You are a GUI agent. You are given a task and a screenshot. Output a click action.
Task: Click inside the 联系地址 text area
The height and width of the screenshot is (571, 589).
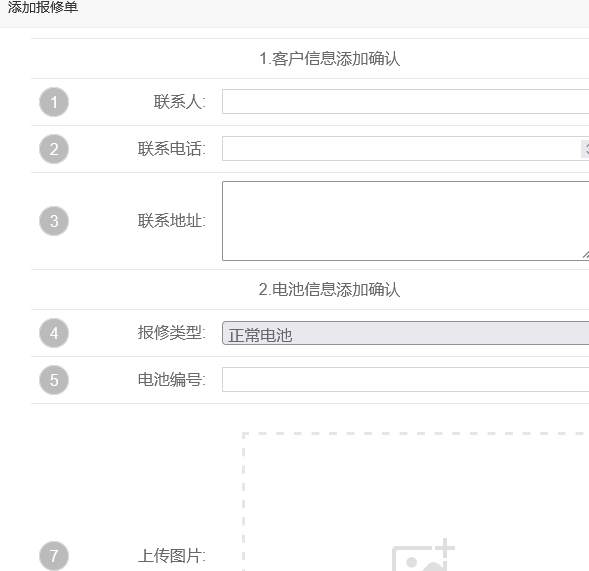[405, 221]
